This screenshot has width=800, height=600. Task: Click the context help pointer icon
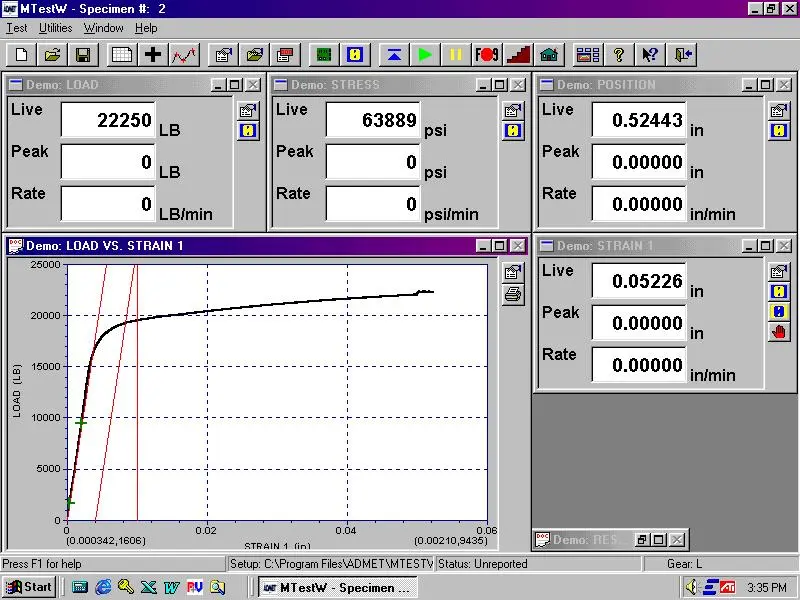click(650, 54)
